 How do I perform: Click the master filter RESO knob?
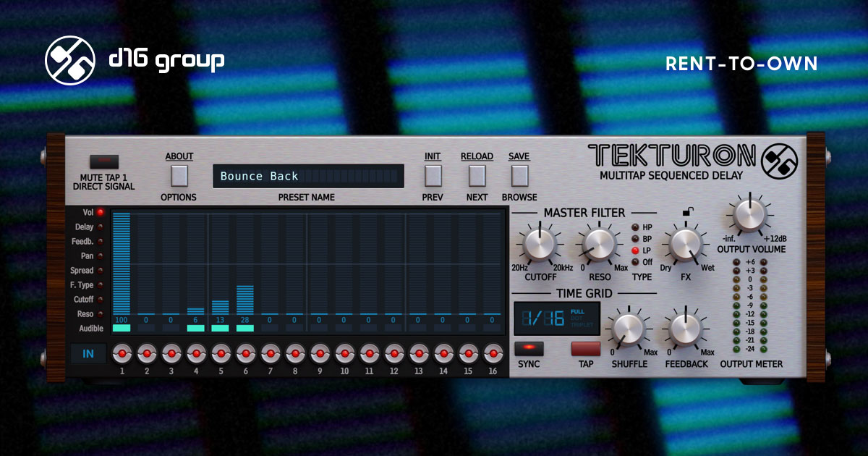[598, 244]
